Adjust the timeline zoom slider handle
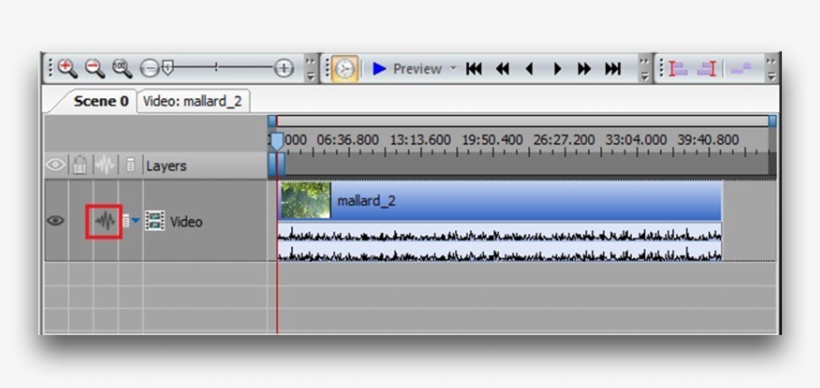This screenshot has height=388, width=820. (167, 66)
